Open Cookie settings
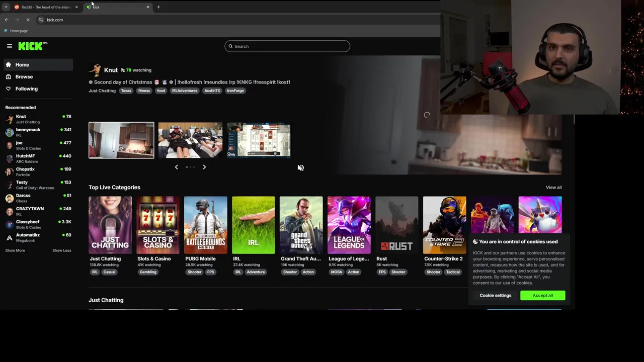 click(x=496, y=296)
